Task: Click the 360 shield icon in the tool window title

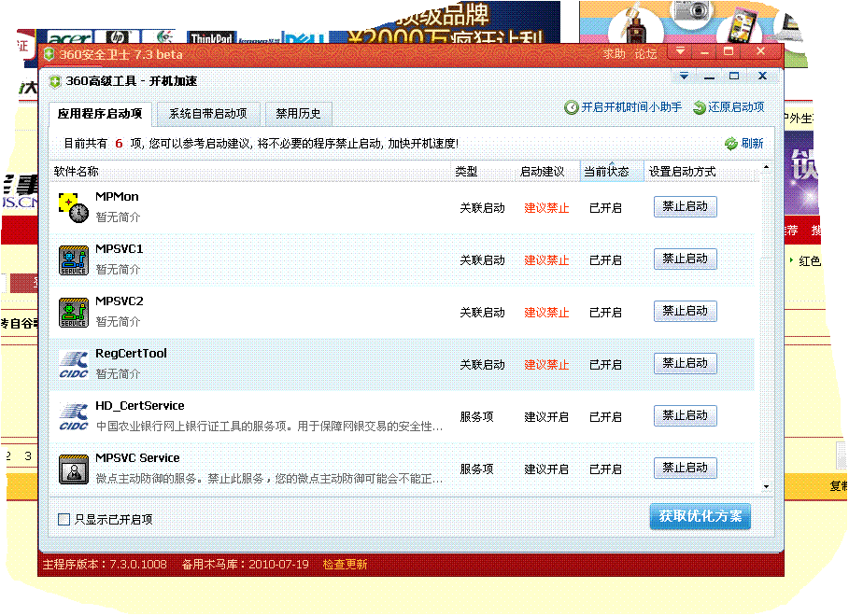Action: (55, 82)
